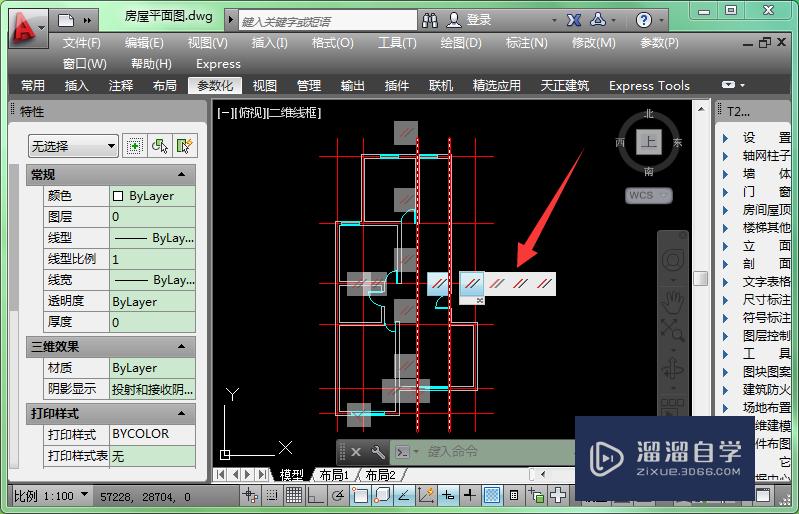The height and width of the screenshot is (514, 799).
Task: Open the Help question mark icon
Action: (x=644, y=20)
